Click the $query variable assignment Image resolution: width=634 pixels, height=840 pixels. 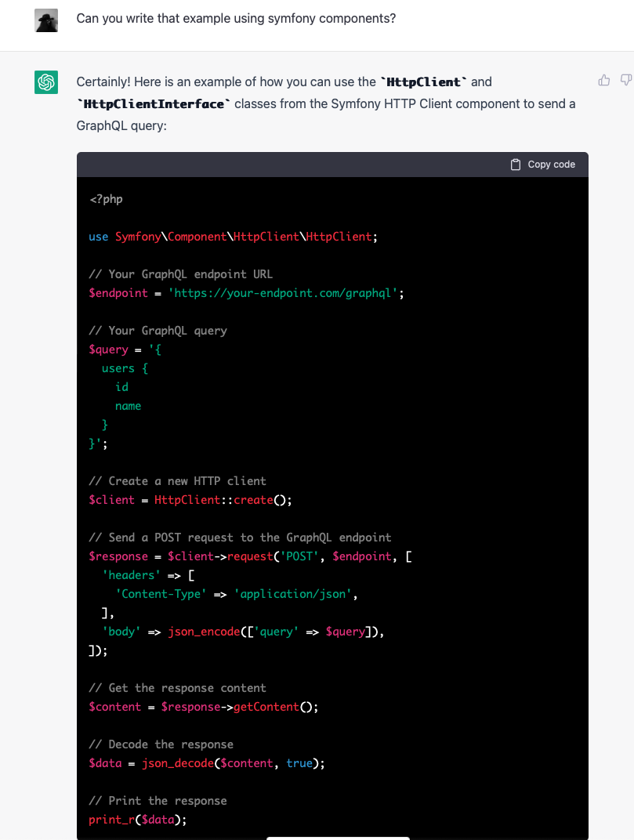click(125, 349)
